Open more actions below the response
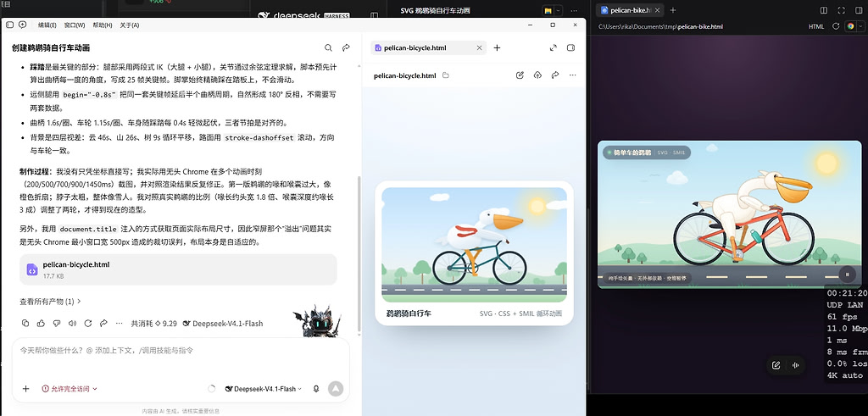The width and height of the screenshot is (868, 416). 119,323
